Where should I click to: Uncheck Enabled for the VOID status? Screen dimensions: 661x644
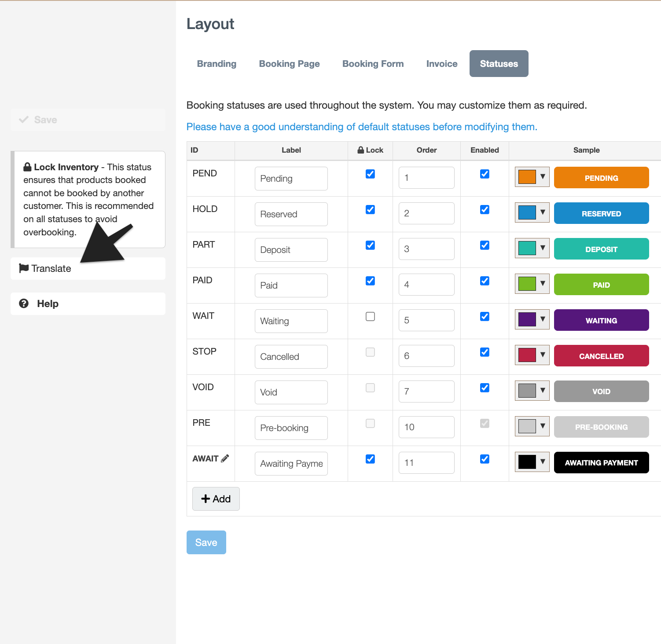point(485,388)
